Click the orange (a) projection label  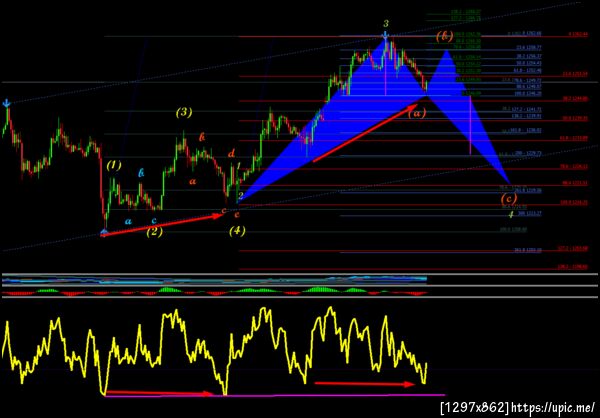(x=417, y=113)
